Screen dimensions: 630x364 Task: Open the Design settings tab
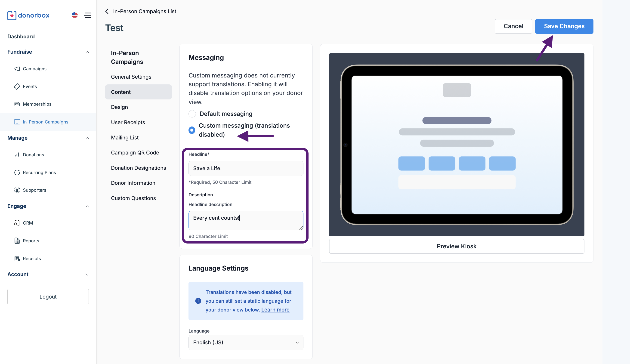120,107
